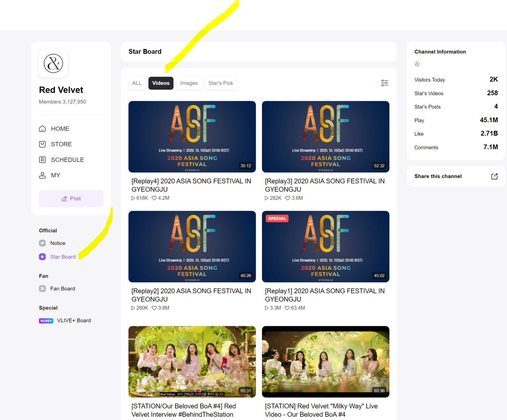Play the Replay3 Asia Song Festival thumbnail
This screenshot has height=420, width=507.
click(x=326, y=137)
